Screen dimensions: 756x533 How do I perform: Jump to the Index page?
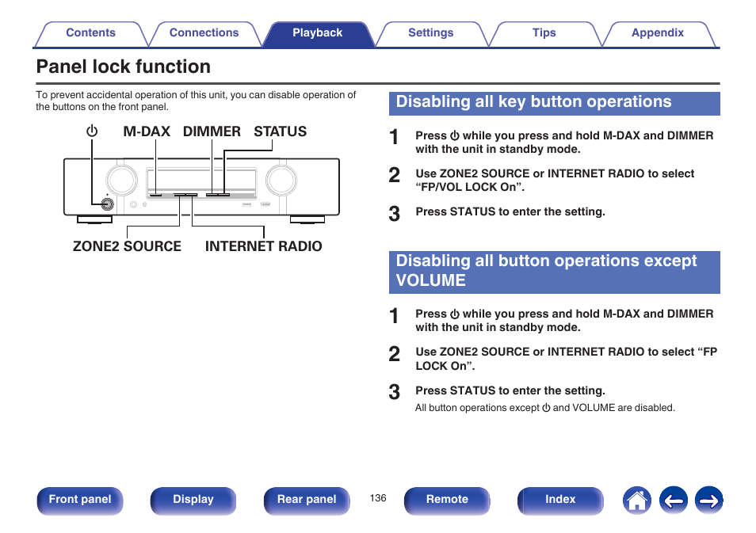560,501
